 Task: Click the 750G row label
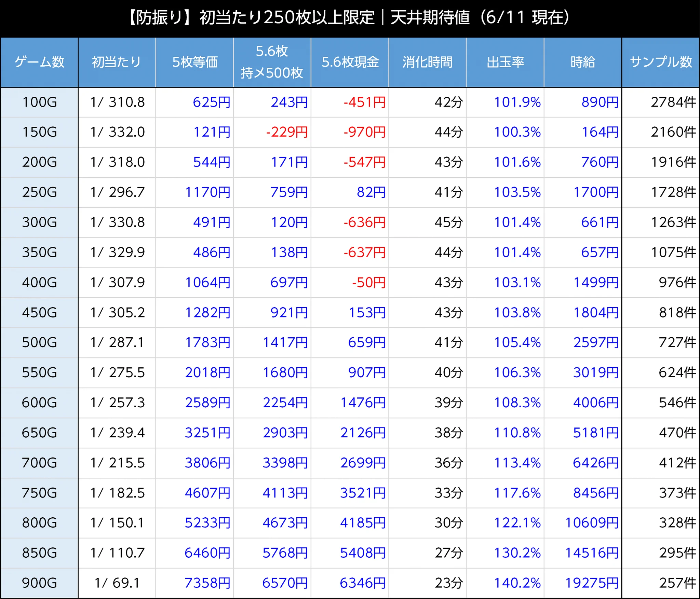click(40, 493)
